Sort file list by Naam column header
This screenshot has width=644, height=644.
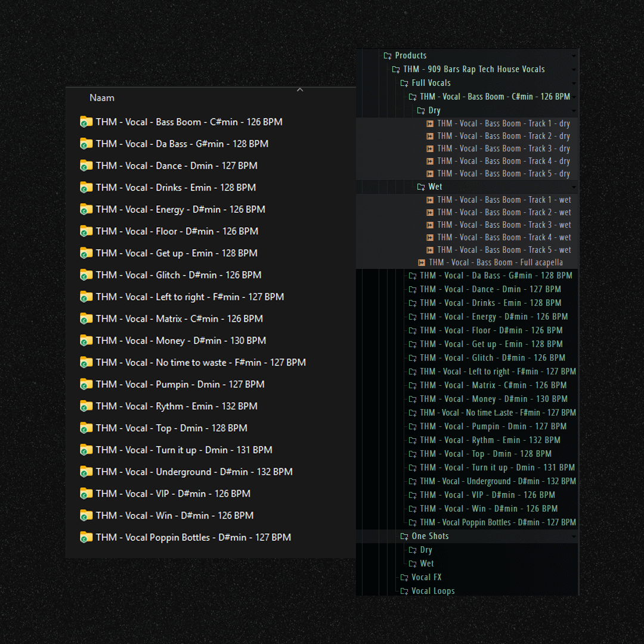102,98
